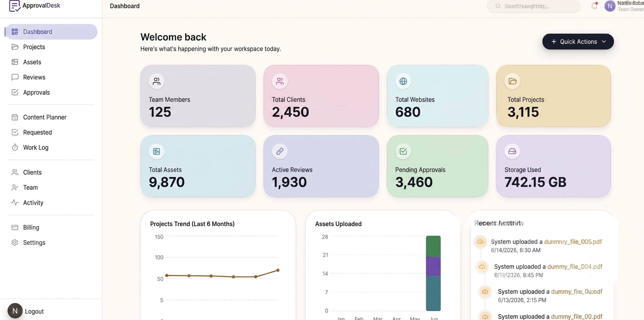Click the Pending Approvals check icon
The image size is (644, 320).
coord(403,151)
